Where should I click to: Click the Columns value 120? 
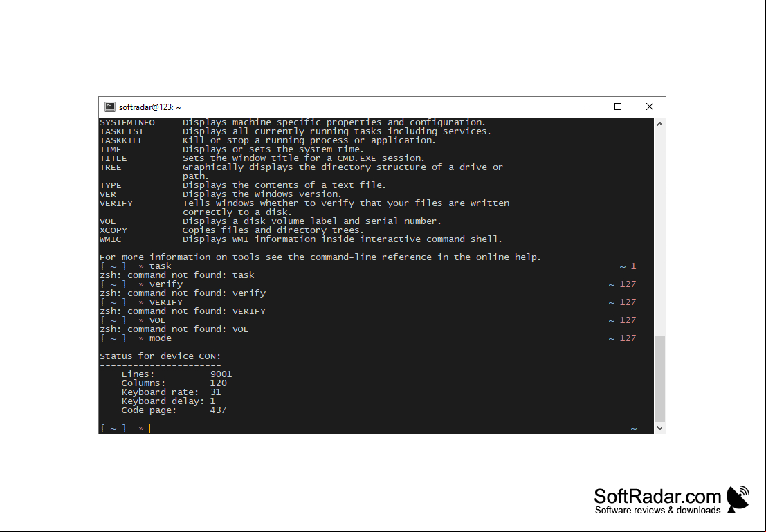coord(218,383)
